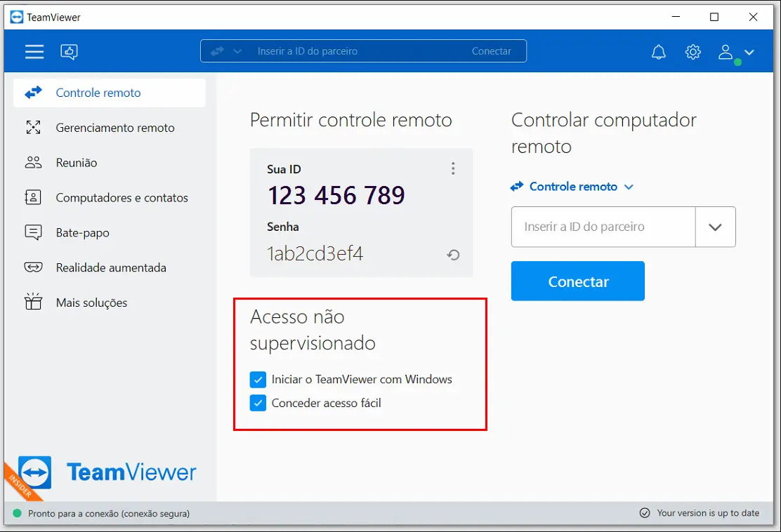Refresh the password with circular arrow icon
Image resolution: width=781 pixels, height=532 pixels.
(453, 255)
